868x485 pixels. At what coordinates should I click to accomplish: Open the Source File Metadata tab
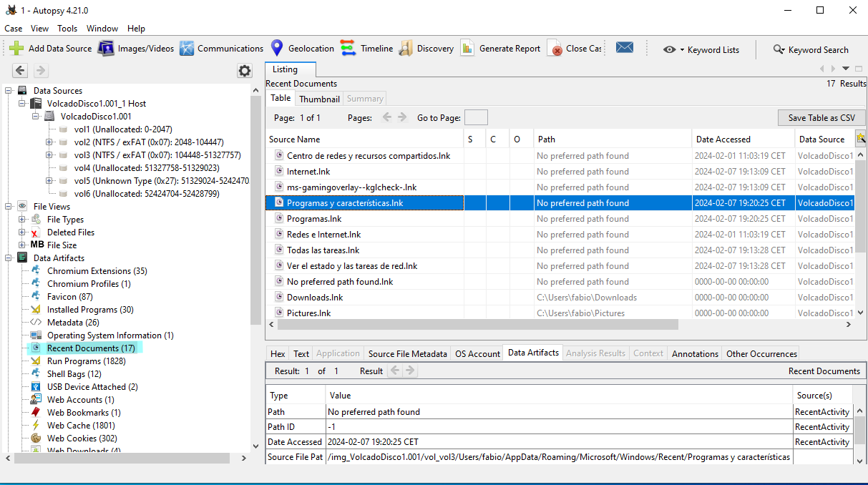click(x=407, y=353)
